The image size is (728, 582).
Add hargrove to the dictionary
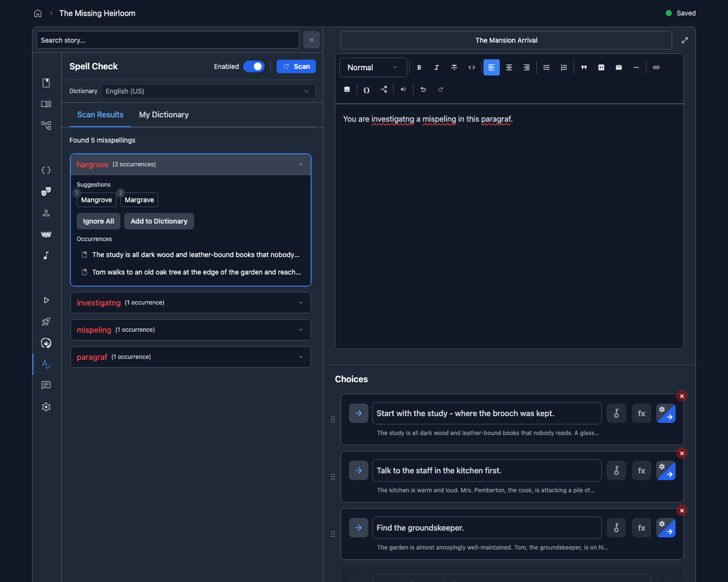click(159, 221)
